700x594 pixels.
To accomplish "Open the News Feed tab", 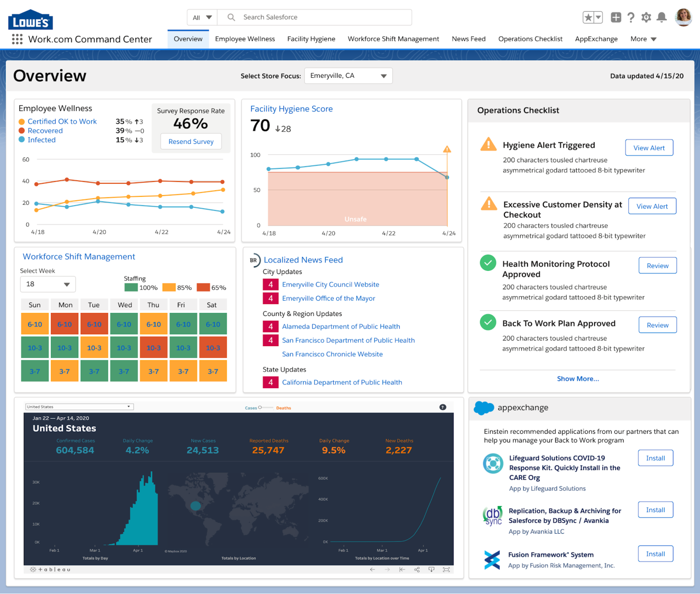I will tap(469, 39).
